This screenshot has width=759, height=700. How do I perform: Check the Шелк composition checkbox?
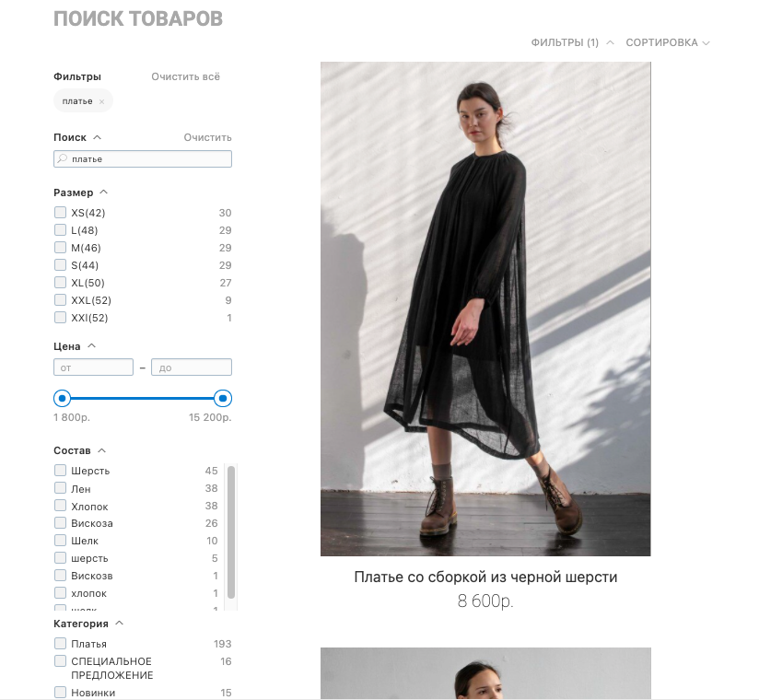pos(60,541)
